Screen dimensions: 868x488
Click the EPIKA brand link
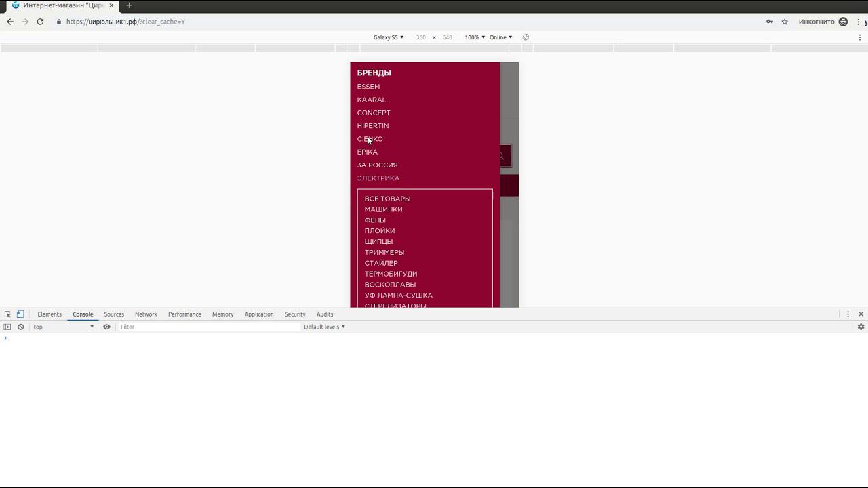click(x=368, y=152)
